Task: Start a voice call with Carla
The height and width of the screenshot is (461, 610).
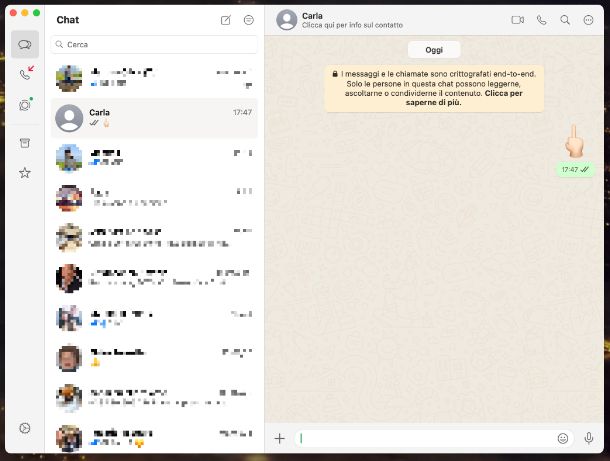Action: [542, 20]
